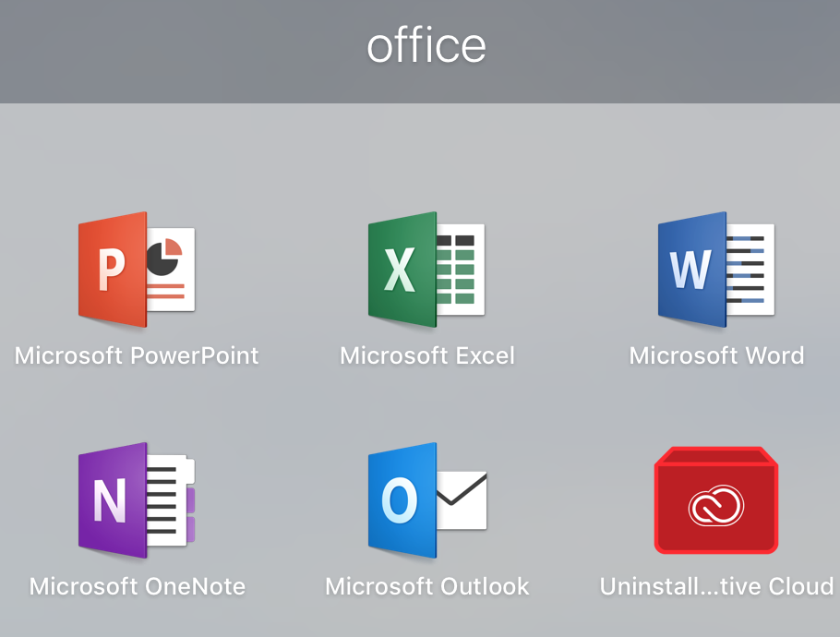Click the "Microsoft OneNote" label text

tap(138, 586)
